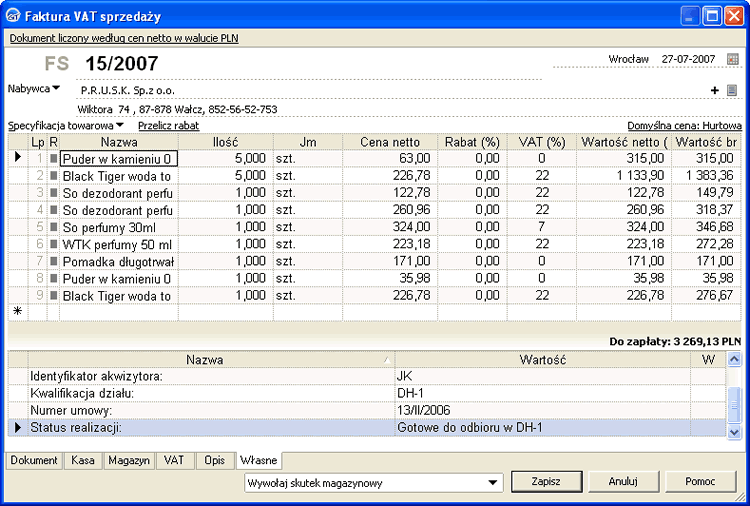Viewport: 750px width, 506px height.
Task: Click Domyślna cena: Hurtowa link
Action: click(684, 126)
